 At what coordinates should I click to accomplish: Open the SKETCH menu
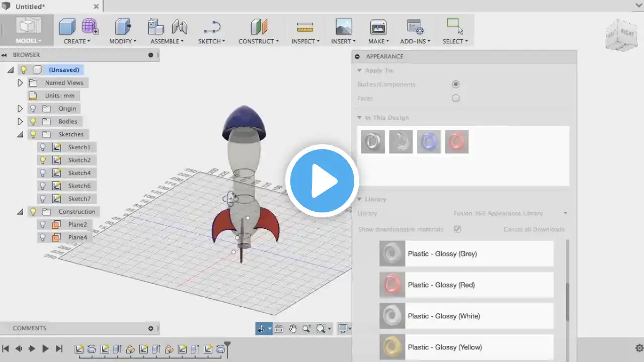tap(212, 41)
